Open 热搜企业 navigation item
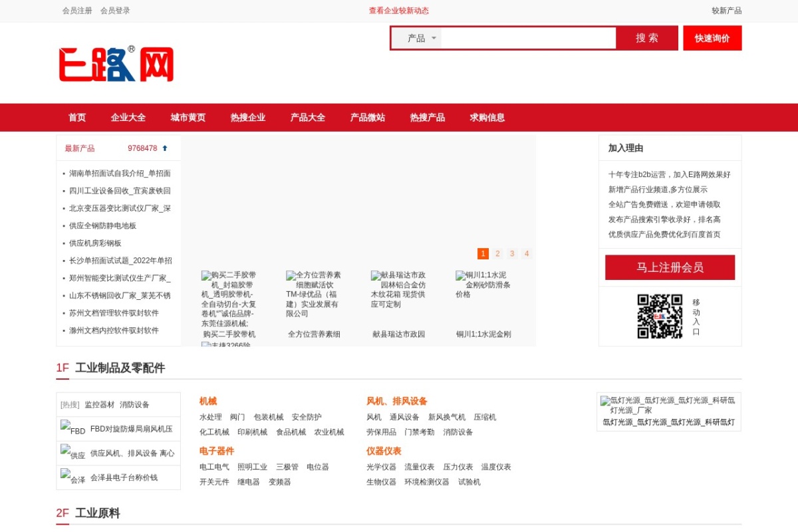The height and width of the screenshot is (532, 798). click(x=247, y=118)
